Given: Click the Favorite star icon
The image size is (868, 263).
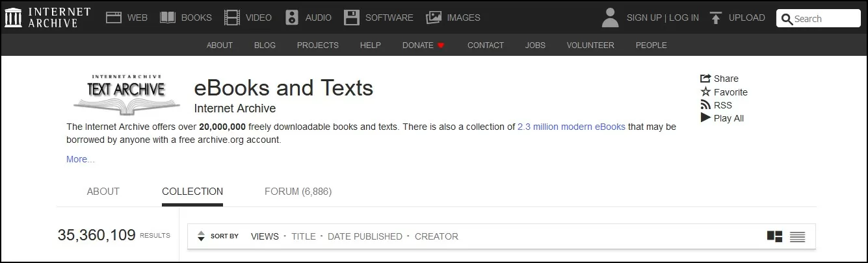Looking at the screenshot, I should pos(705,92).
